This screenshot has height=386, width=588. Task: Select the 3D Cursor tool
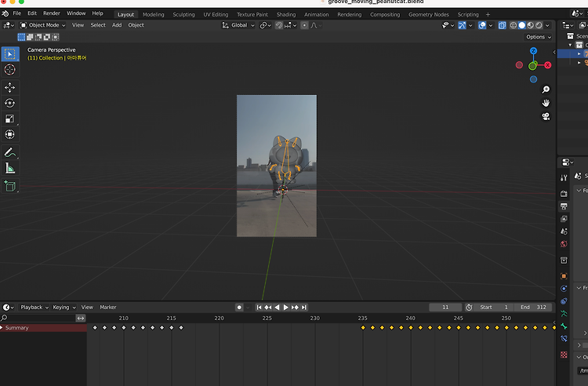click(x=10, y=70)
